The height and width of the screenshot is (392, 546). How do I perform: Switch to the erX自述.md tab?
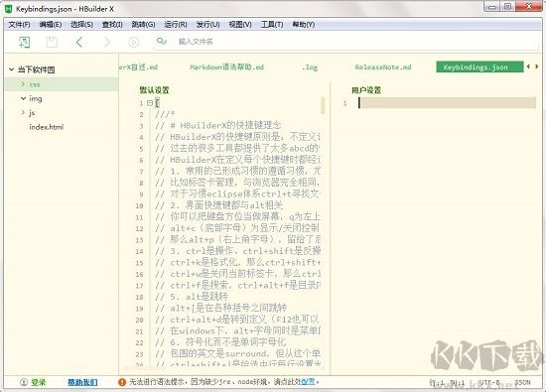138,67
